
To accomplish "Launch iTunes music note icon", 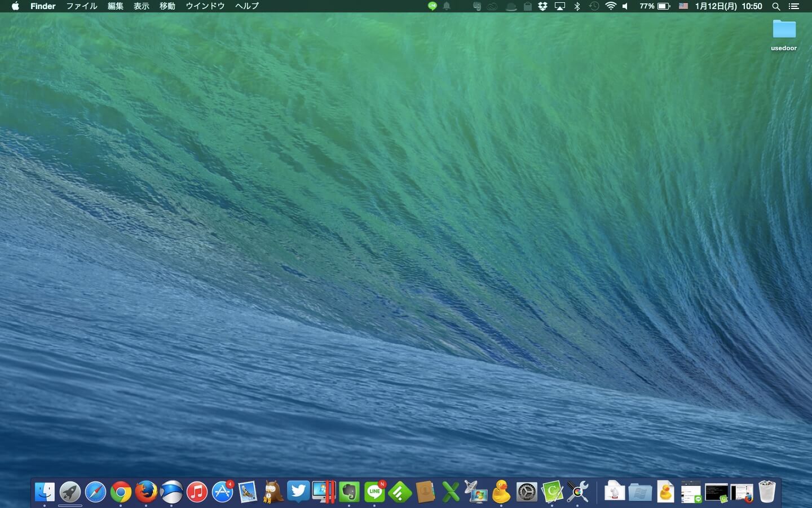I will tap(197, 492).
